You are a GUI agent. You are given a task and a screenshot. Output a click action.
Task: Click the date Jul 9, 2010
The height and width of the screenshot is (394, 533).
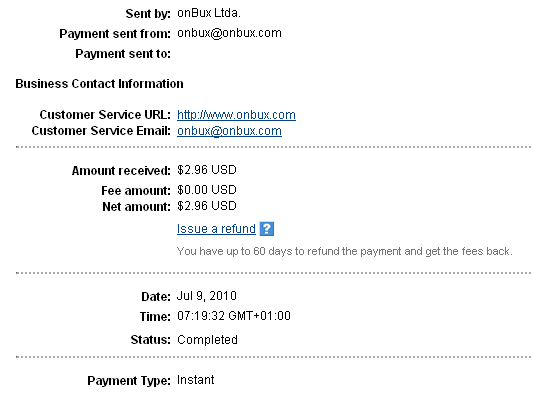point(207,296)
